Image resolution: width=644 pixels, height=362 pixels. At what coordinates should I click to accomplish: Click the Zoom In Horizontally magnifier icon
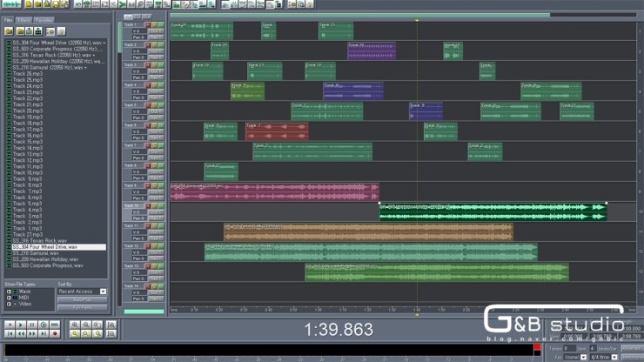pyautogui.click(x=75, y=325)
